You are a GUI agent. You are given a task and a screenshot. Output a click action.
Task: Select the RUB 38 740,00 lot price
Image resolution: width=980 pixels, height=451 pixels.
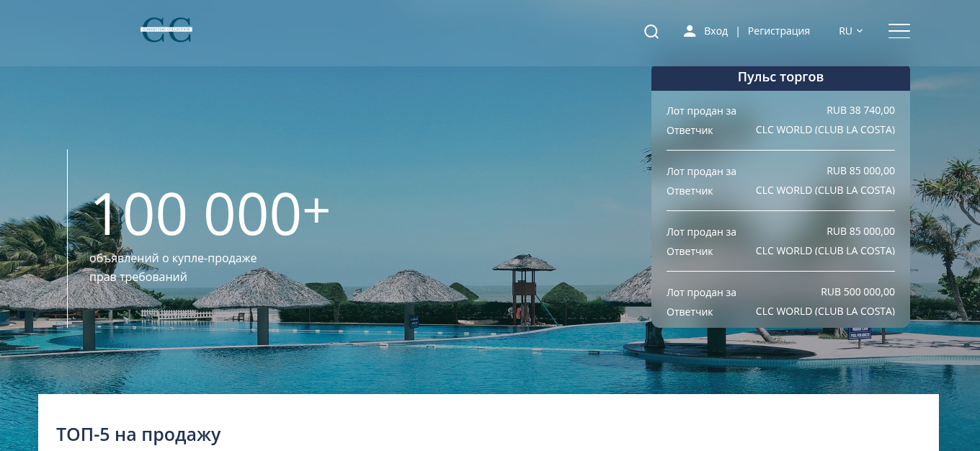[x=860, y=110]
